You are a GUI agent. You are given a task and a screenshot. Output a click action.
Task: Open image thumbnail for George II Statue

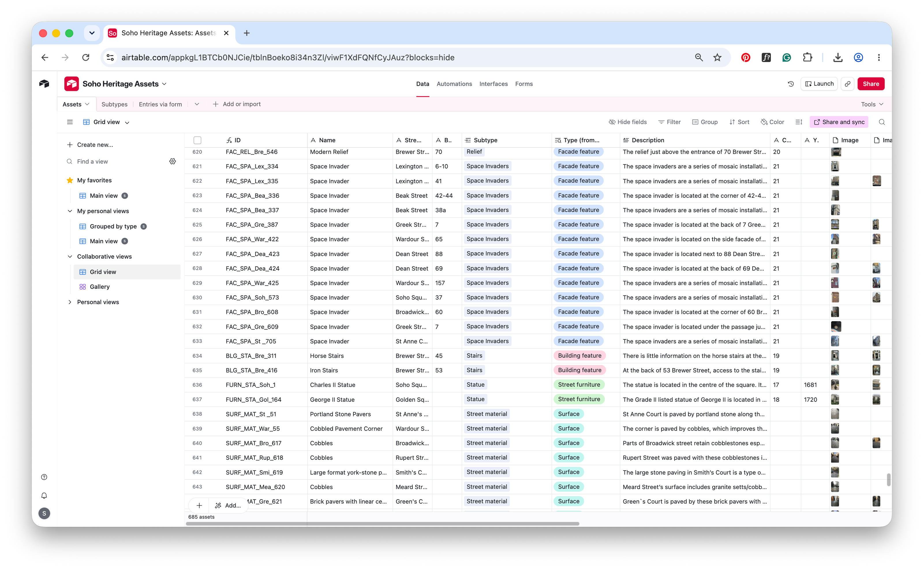(x=835, y=399)
